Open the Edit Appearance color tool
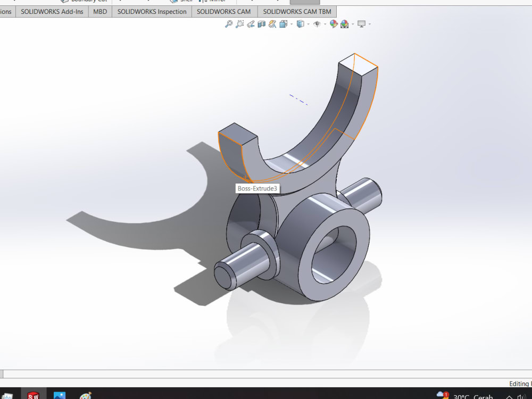Screen dimensions: 532x399 click(335, 23)
